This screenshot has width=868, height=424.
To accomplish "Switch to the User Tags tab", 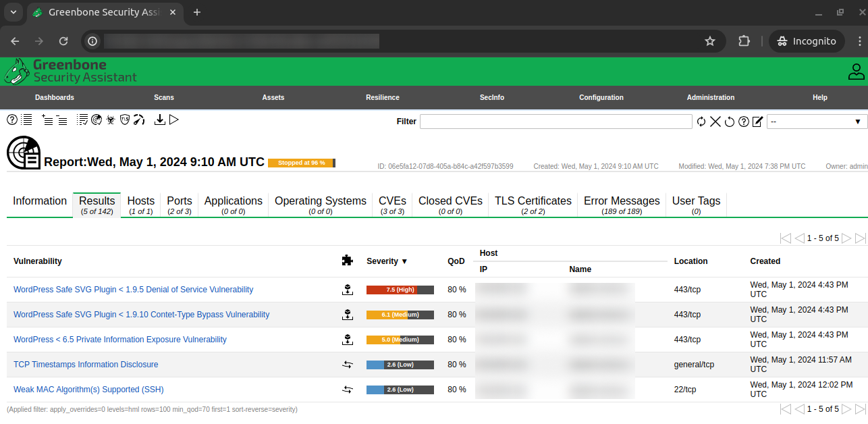I will (x=696, y=205).
